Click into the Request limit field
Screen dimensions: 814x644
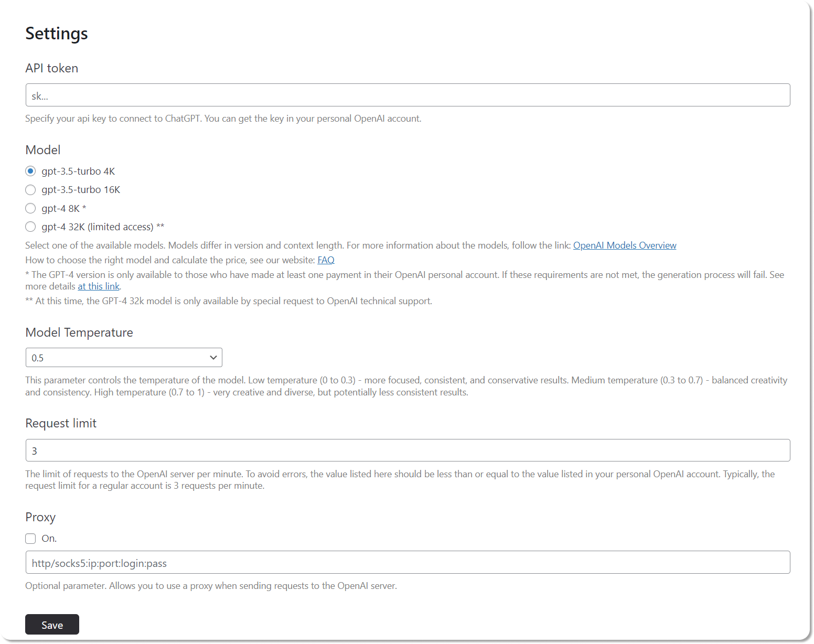[408, 450]
